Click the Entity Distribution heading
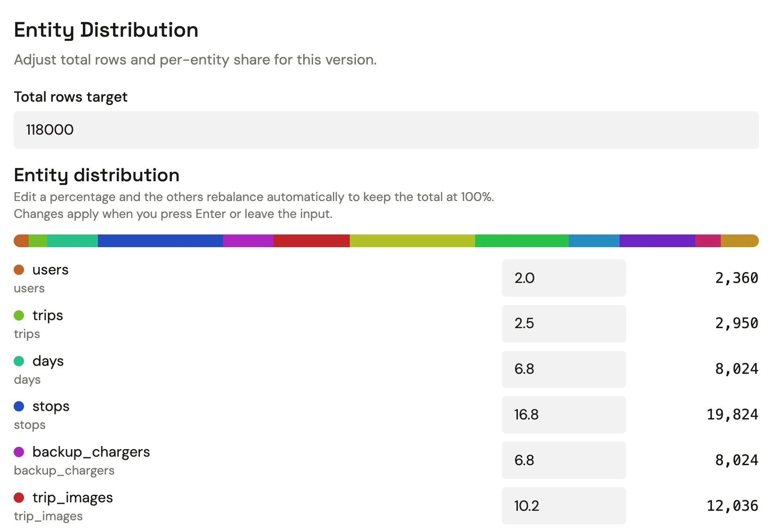774x532 pixels. click(x=106, y=30)
